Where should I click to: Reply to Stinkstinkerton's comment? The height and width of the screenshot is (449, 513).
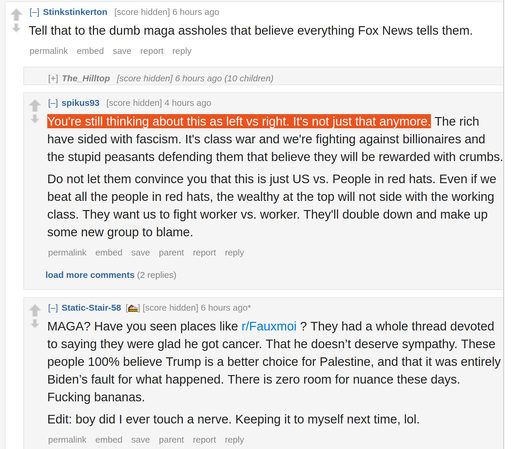point(182,51)
